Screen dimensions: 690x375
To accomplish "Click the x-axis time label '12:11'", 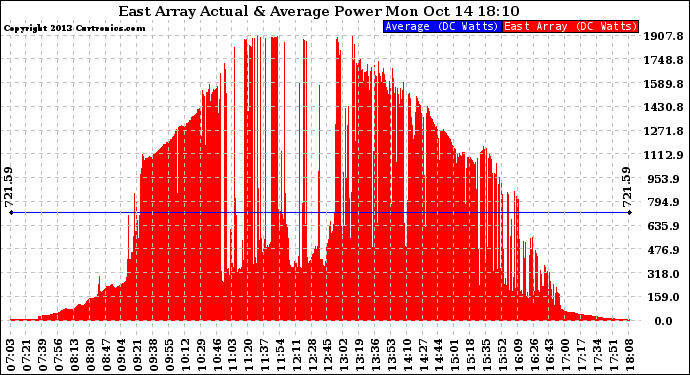I will coord(296,355).
